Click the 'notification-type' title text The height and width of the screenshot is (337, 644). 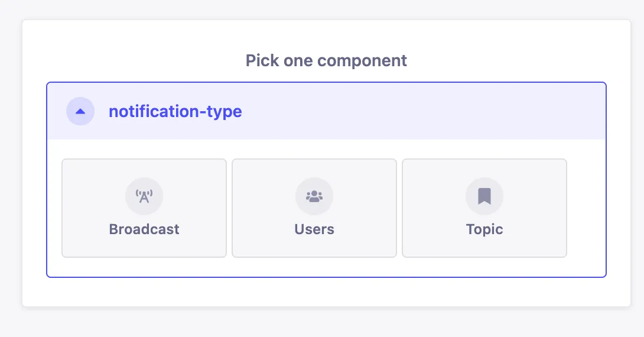pos(175,111)
